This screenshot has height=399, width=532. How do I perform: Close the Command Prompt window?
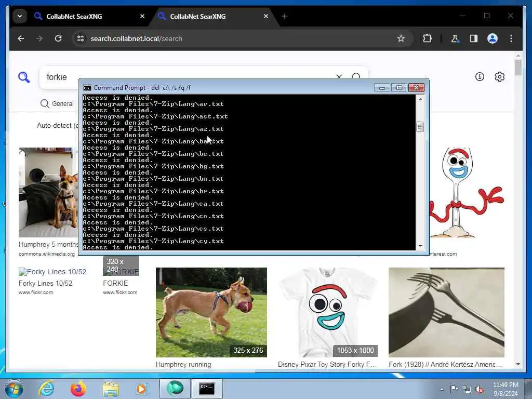pyautogui.click(x=416, y=88)
